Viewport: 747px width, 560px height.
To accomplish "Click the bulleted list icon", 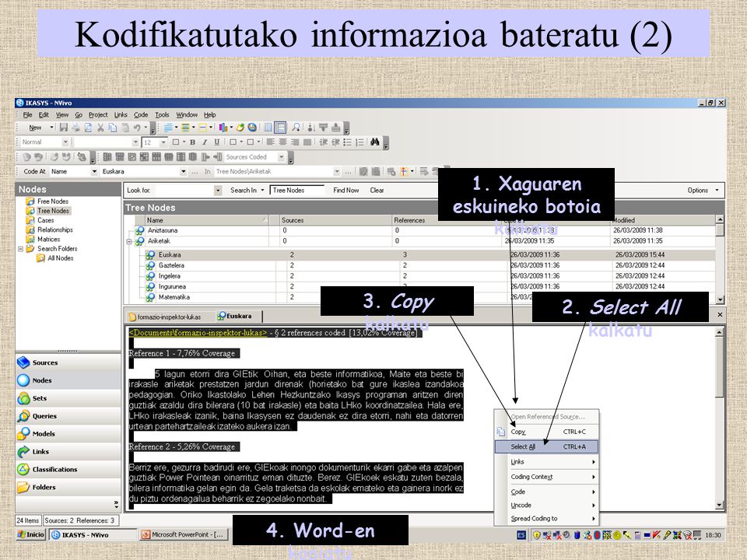I will (348, 142).
